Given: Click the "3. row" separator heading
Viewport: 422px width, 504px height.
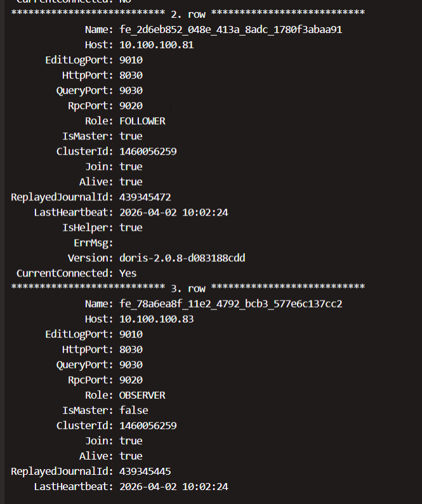Looking at the screenshot, I should coord(188,287).
